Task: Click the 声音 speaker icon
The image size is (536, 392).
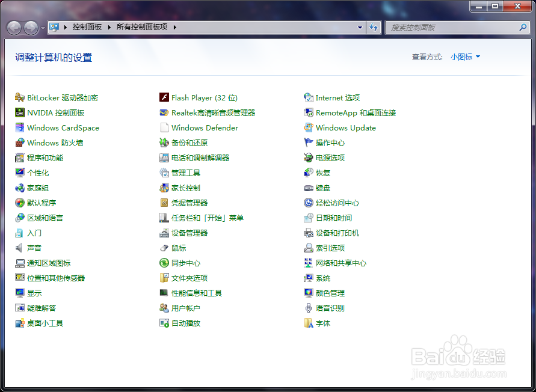Action: pyautogui.click(x=20, y=248)
